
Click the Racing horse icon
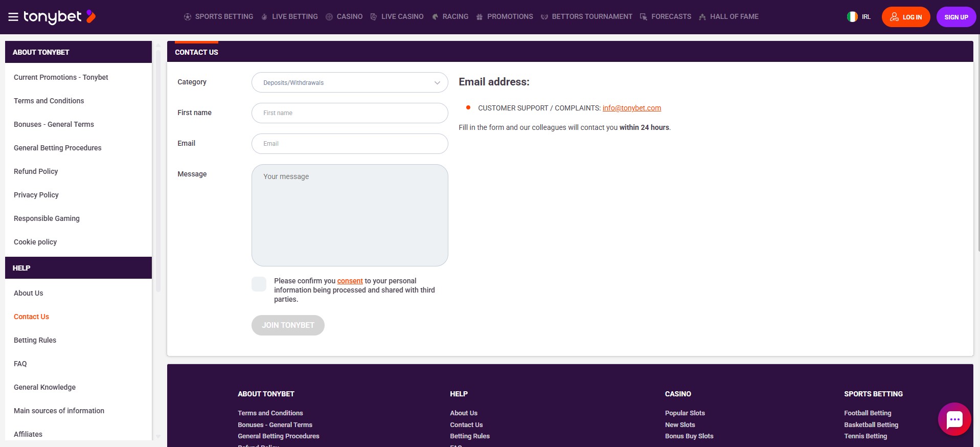pyautogui.click(x=435, y=17)
